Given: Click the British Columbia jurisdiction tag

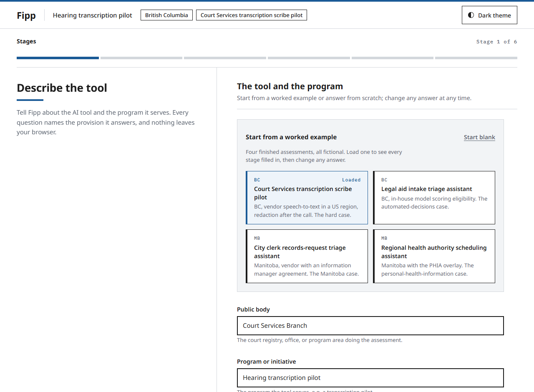Looking at the screenshot, I should [x=166, y=15].
